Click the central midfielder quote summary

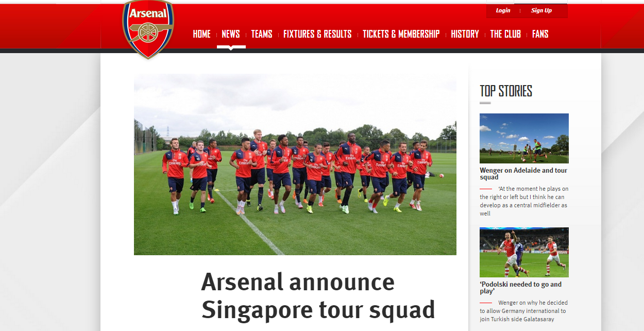524,201
